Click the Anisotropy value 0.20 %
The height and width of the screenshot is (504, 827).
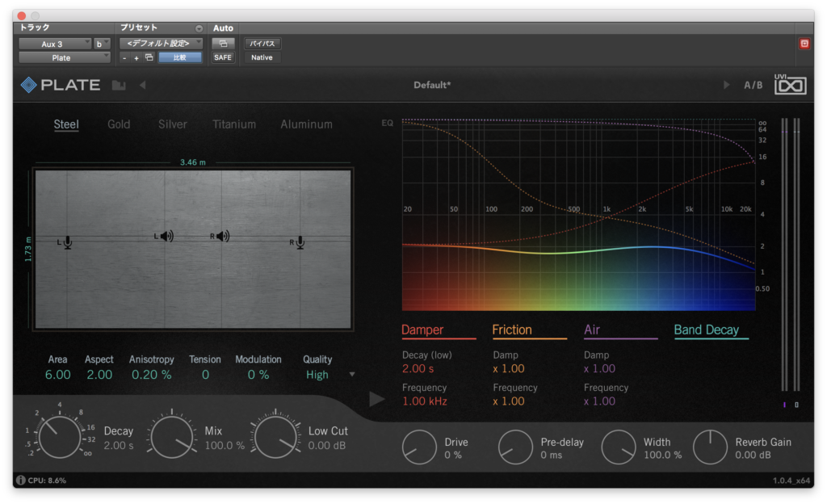[x=151, y=375]
